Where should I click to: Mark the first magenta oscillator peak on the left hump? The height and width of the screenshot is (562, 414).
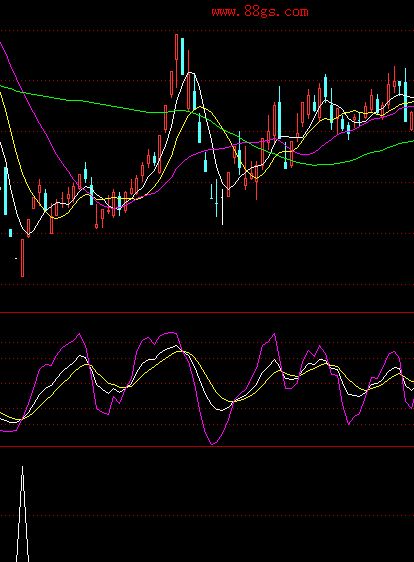coord(79,334)
